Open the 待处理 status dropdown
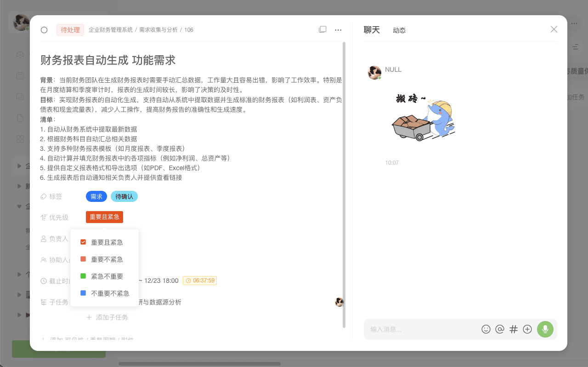588x367 pixels. point(70,30)
